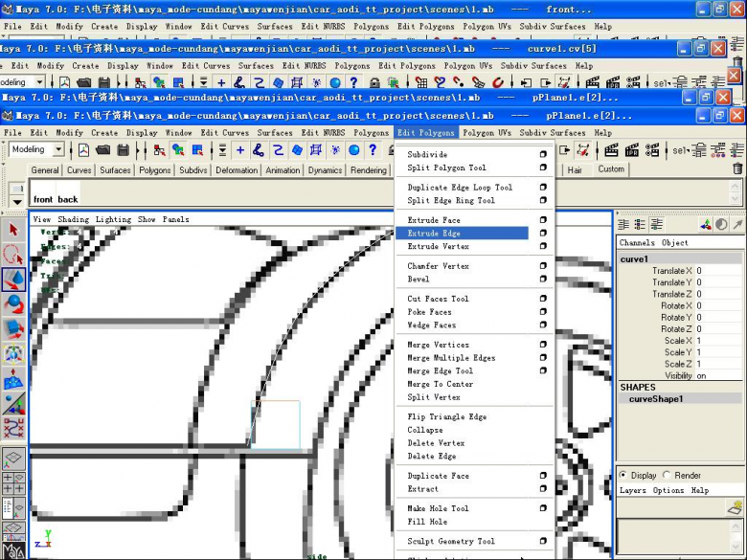Click miscellaneous question-mark mask, frontmost window
Screen dimensions: 747x560
point(373,150)
